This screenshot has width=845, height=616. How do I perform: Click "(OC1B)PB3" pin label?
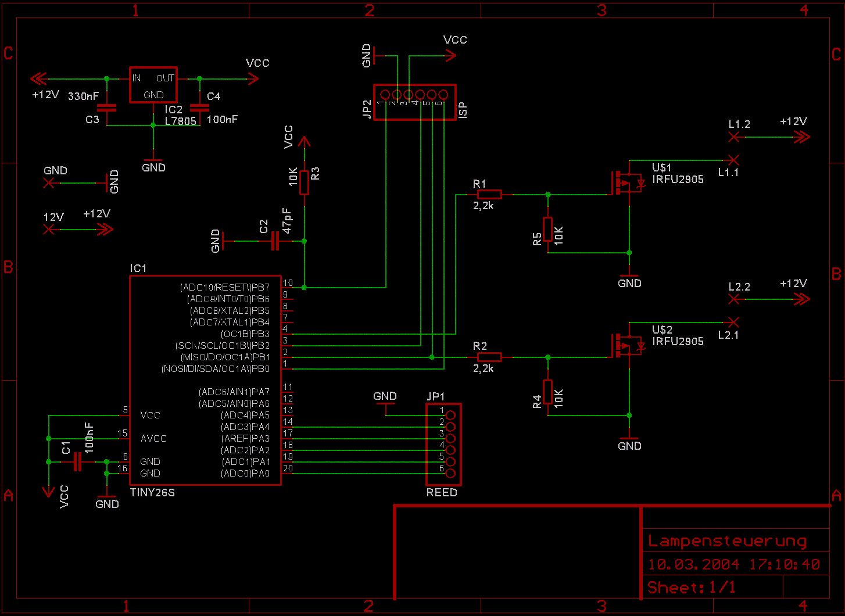[245, 334]
